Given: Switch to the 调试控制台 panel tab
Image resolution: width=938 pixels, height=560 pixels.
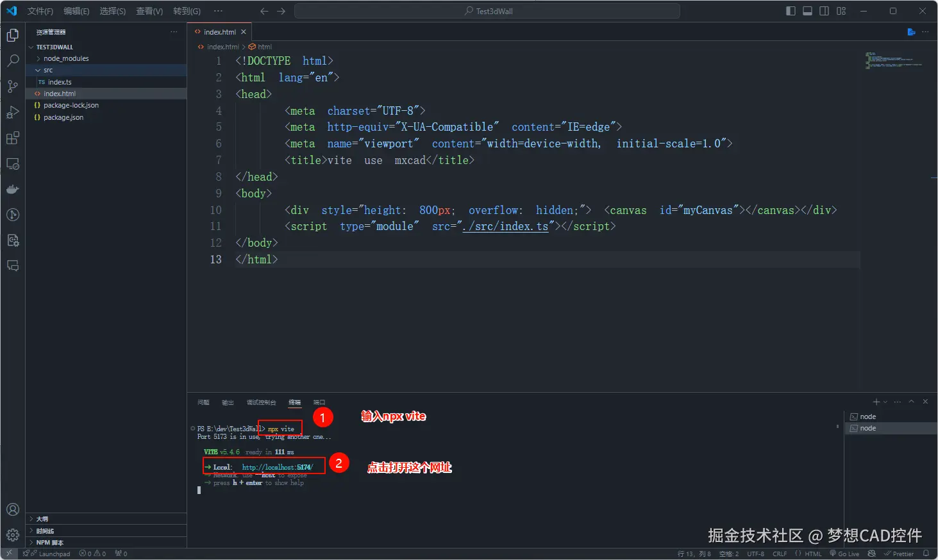Looking at the screenshot, I should tap(261, 402).
